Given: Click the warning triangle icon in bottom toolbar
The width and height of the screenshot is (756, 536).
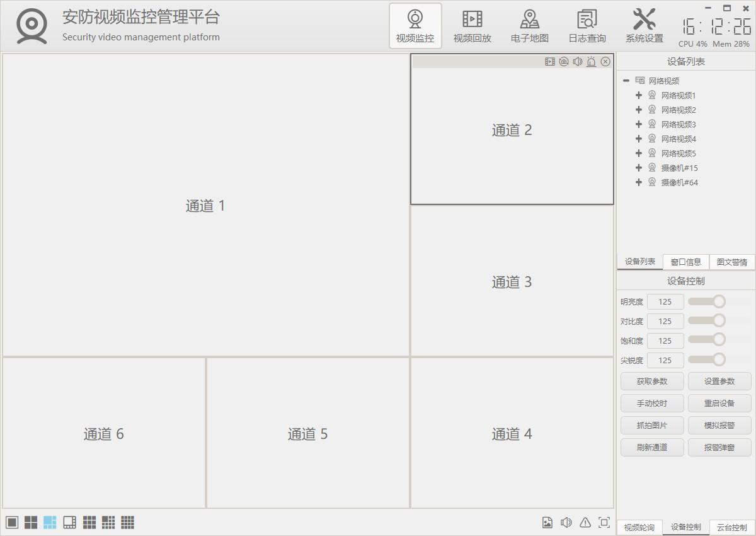Looking at the screenshot, I should tap(585, 522).
